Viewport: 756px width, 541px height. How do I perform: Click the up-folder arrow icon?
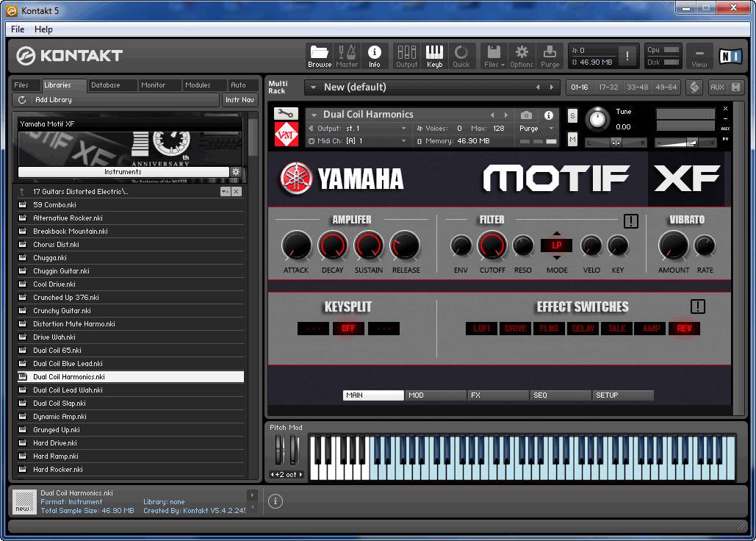22,191
